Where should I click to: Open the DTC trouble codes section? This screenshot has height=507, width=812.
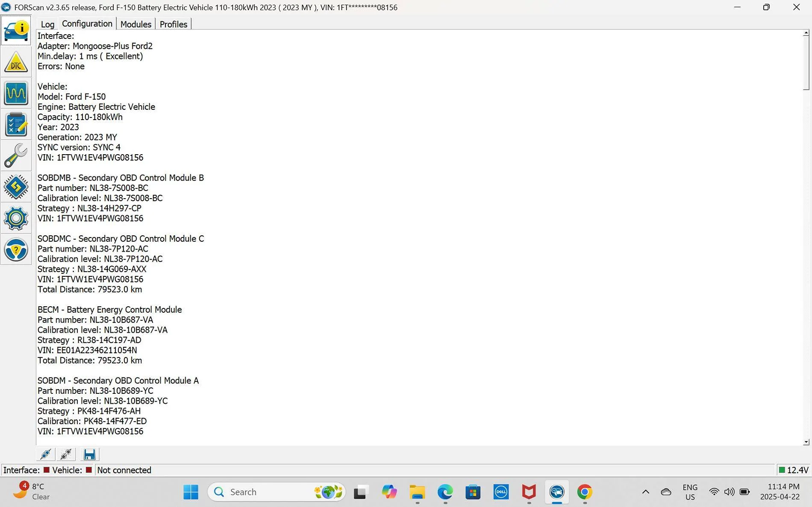click(16, 62)
